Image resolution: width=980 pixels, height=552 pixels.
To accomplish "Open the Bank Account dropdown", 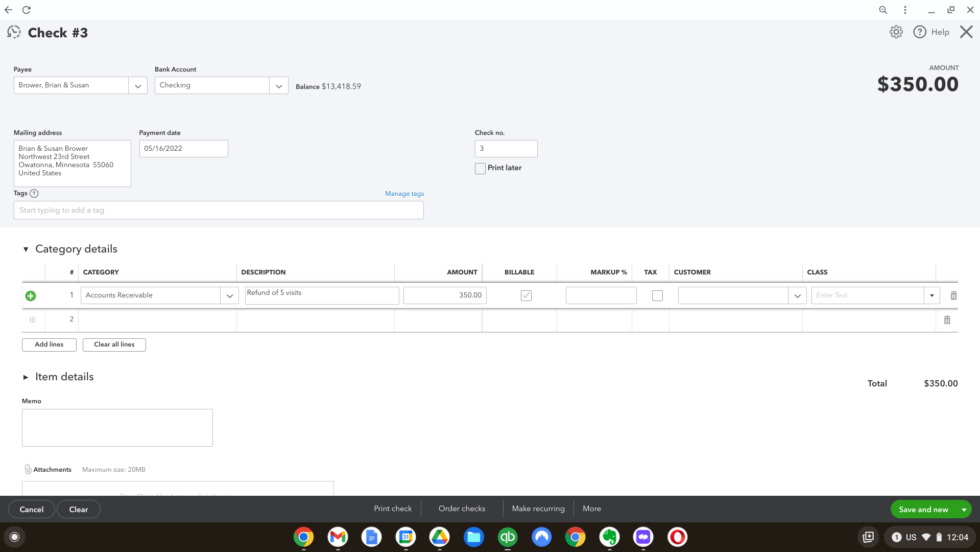I will click(279, 85).
